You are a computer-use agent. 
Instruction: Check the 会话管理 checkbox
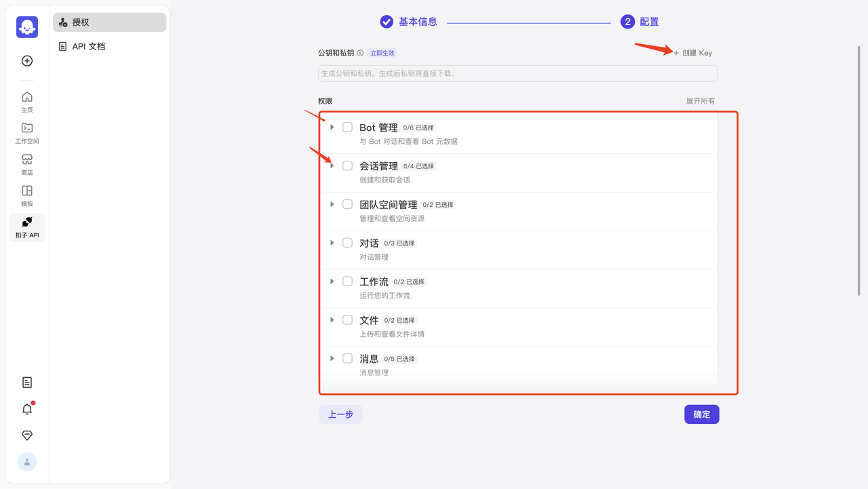pyautogui.click(x=347, y=165)
